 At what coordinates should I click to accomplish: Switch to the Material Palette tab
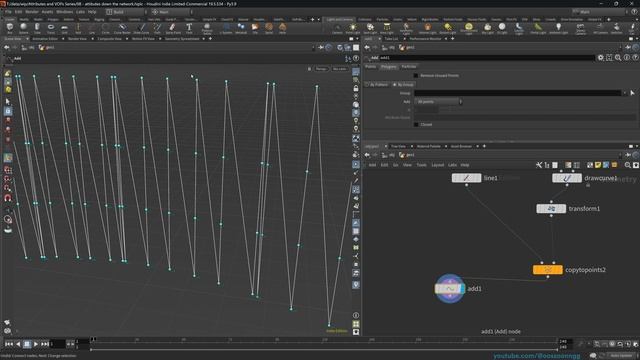429,146
